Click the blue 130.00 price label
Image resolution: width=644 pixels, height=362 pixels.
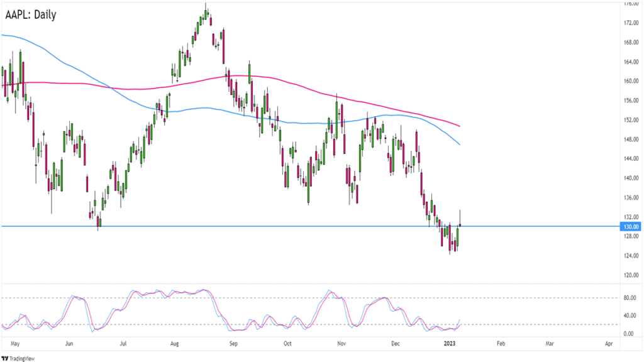pyautogui.click(x=630, y=226)
